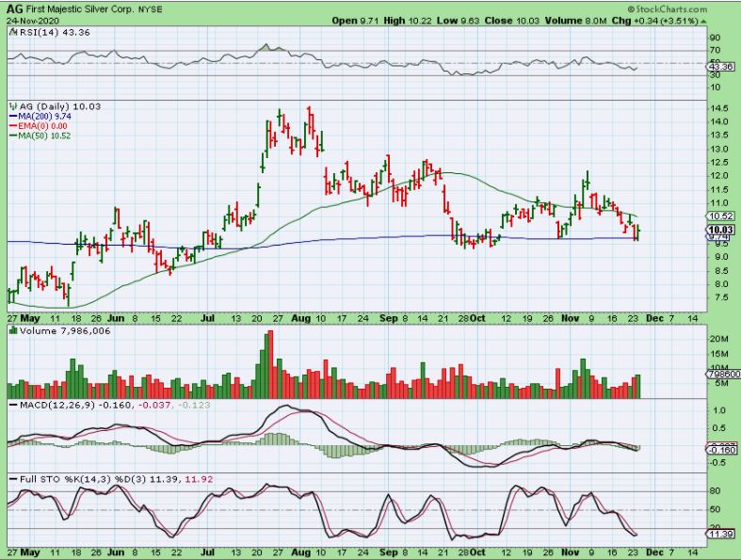Viewport: 741px width, 560px height.
Task: Click the RSI(14) 43.36 indicator label
Action: (55, 32)
